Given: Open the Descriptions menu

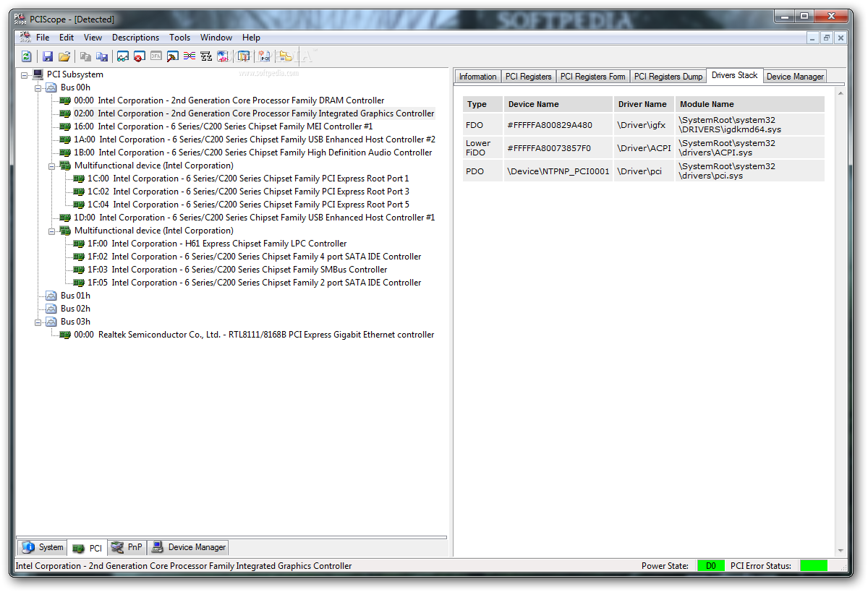Looking at the screenshot, I should 135,38.
